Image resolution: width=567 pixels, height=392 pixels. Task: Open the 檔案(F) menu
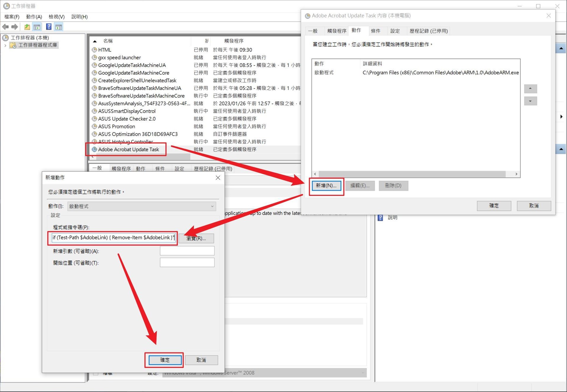(x=12, y=17)
